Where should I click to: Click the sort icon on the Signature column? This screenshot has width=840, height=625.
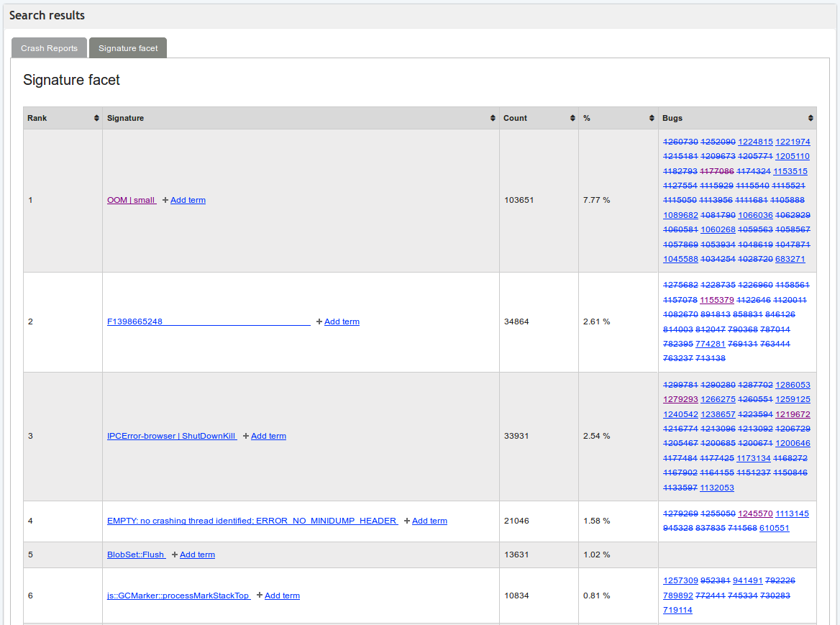(493, 118)
